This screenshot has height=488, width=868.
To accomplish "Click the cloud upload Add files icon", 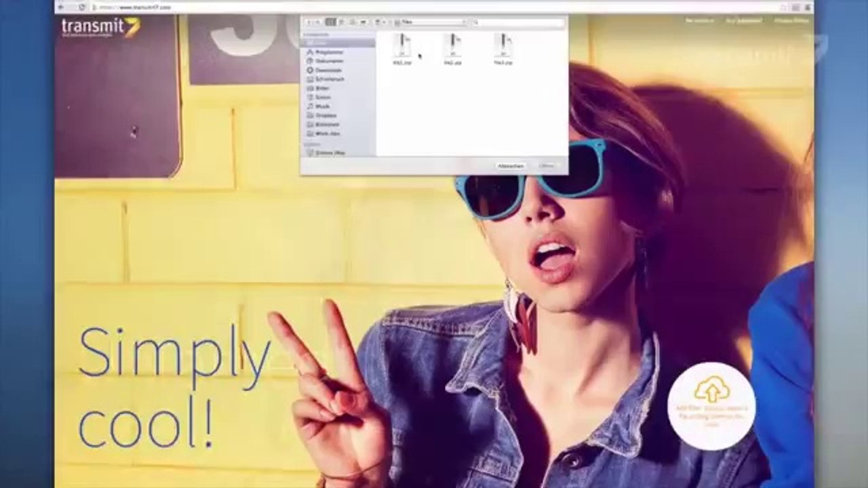I will pos(711,389).
